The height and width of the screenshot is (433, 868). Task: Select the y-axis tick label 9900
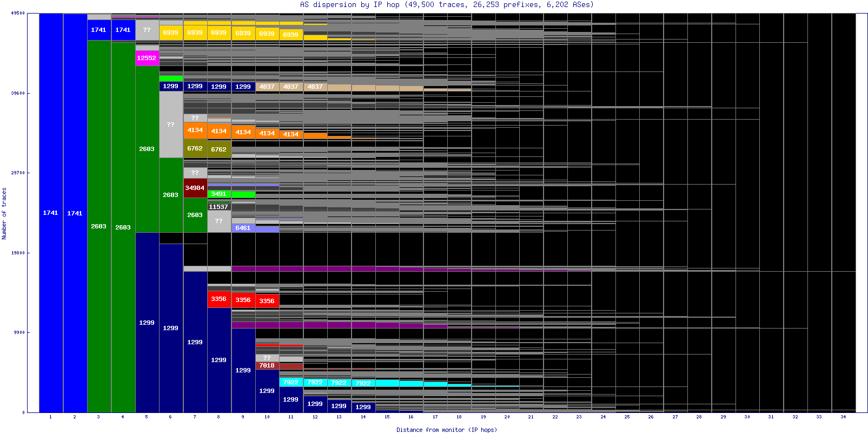click(x=19, y=332)
